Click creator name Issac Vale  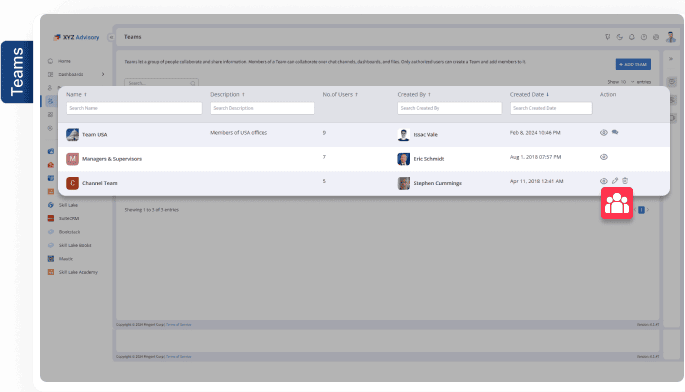tap(426, 135)
